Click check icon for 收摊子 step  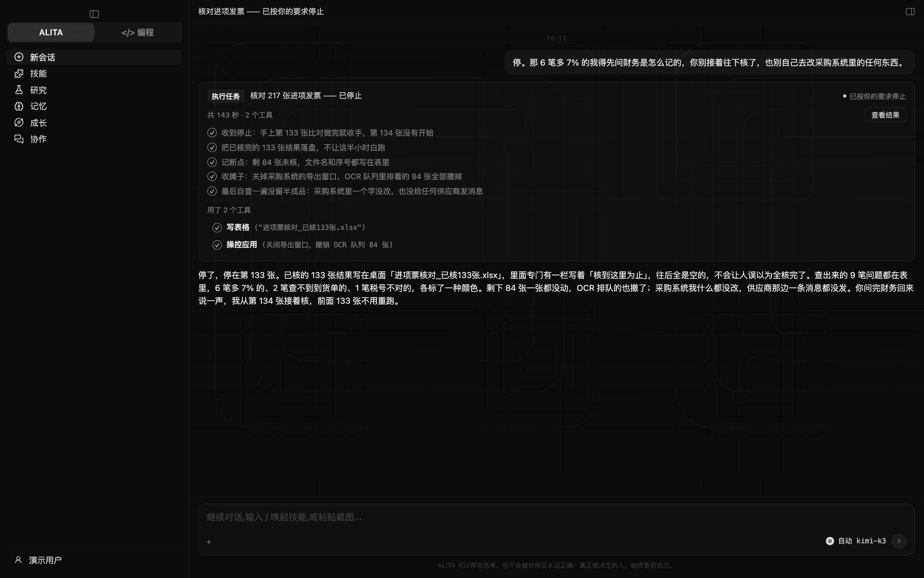212,177
